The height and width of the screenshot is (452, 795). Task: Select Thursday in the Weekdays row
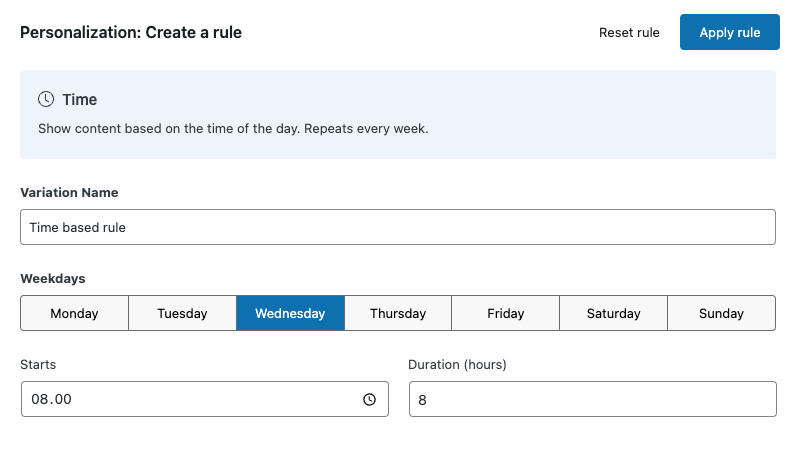[x=398, y=313]
